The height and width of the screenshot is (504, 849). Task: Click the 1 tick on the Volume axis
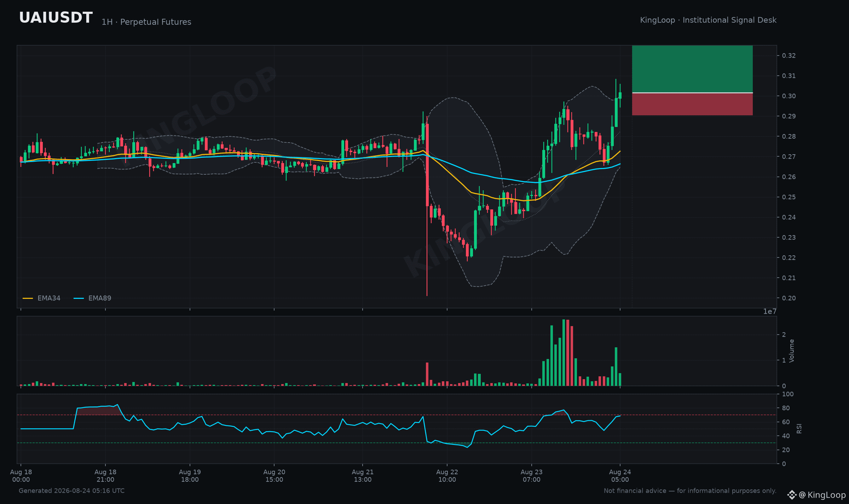(x=784, y=360)
